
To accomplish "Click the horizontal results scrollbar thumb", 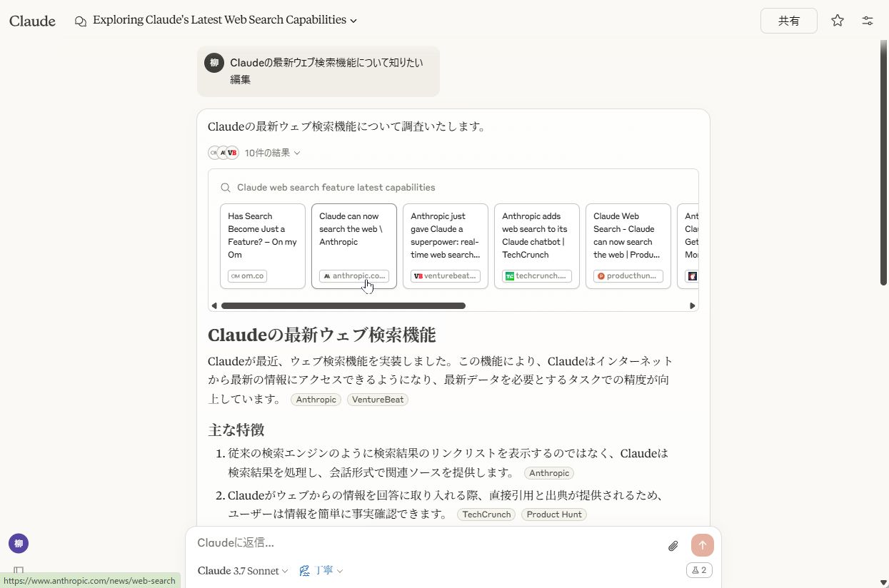I will point(343,305).
